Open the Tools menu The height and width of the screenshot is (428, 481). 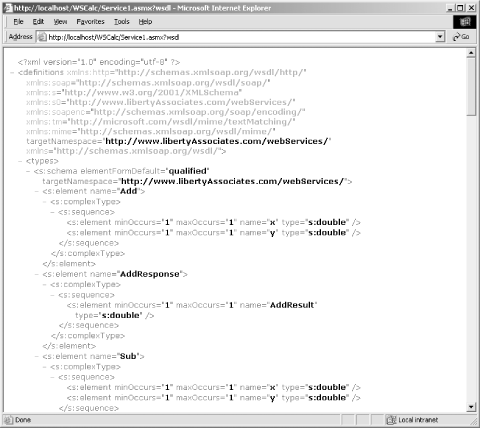coord(122,22)
